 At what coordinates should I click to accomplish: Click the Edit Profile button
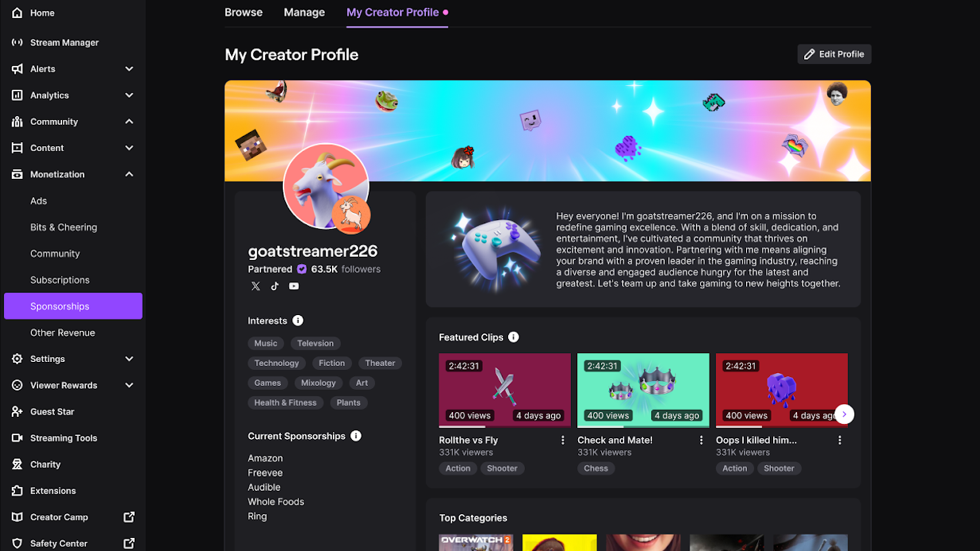tap(834, 54)
